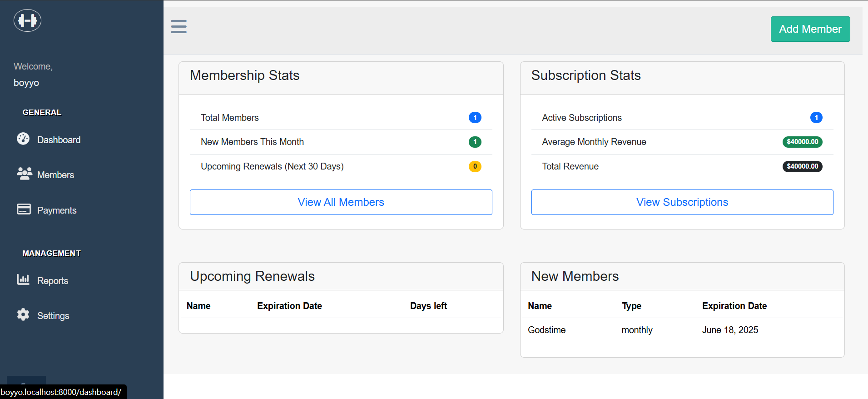Click the Average Monthly Revenue amount badge

[x=803, y=142]
